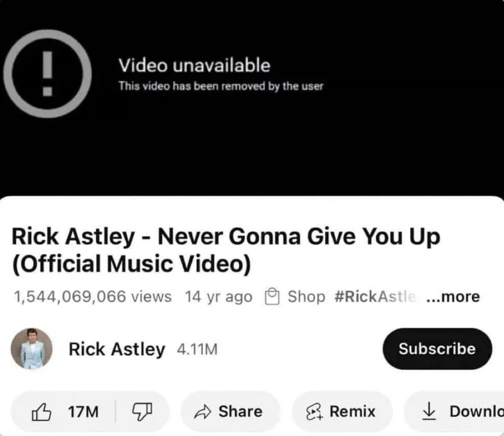Expand description with ...more

pos(453,296)
